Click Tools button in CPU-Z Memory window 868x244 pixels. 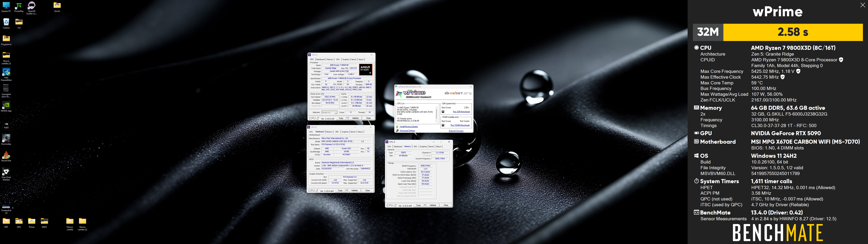point(418,205)
